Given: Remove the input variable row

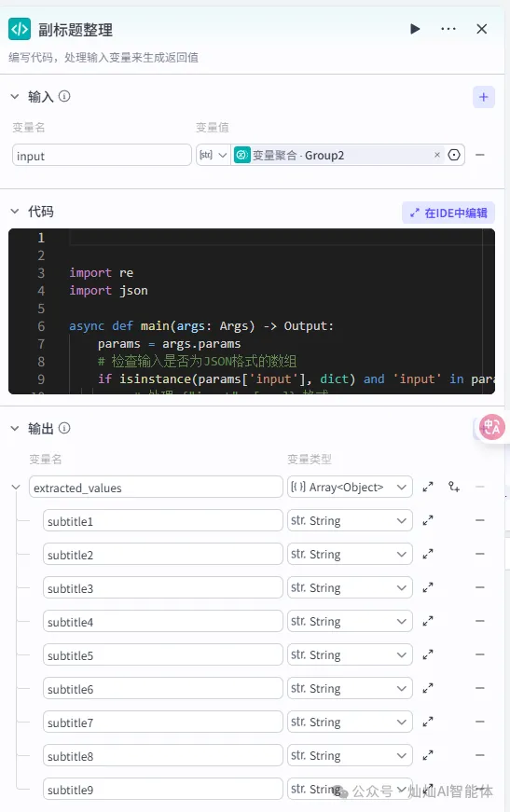Looking at the screenshot, I should pos(480,155).
